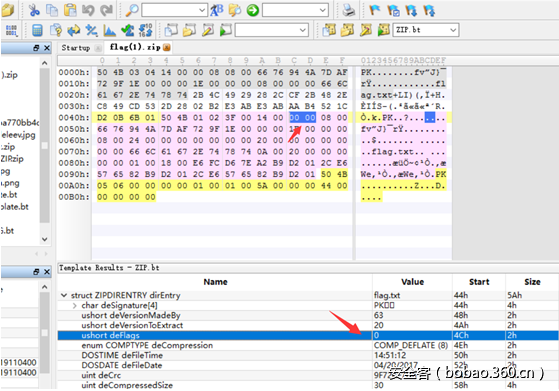Close the upper left file panel
559x391 pixels.
click(x=47, y=48)
